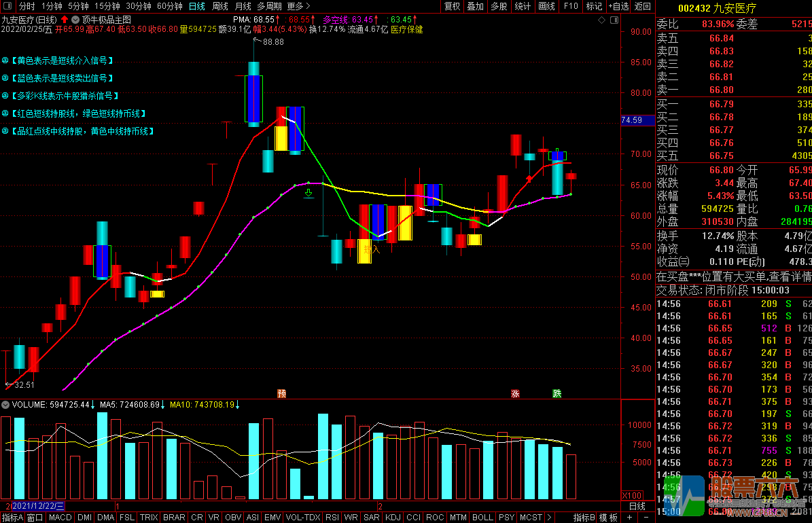Add stock with +自选 button
The width and height of the screenshot is (812, 523).
[x=617, y=6]
